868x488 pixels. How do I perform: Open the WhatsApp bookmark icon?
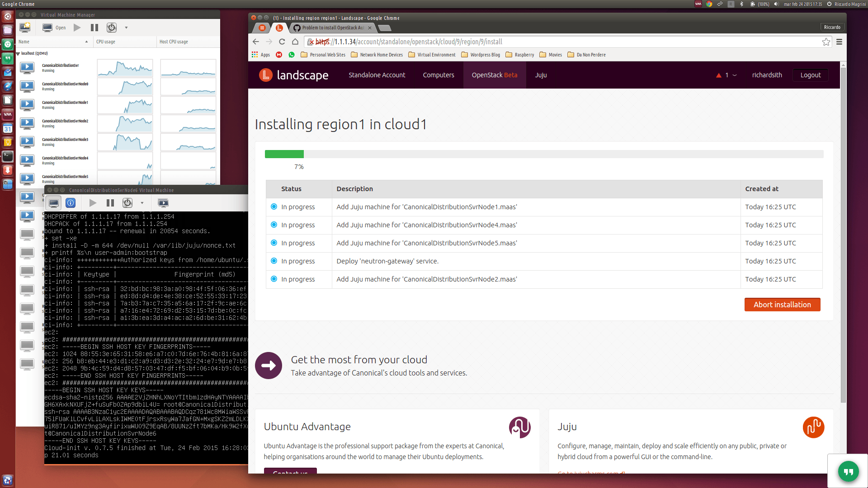[x=292, y=55]
